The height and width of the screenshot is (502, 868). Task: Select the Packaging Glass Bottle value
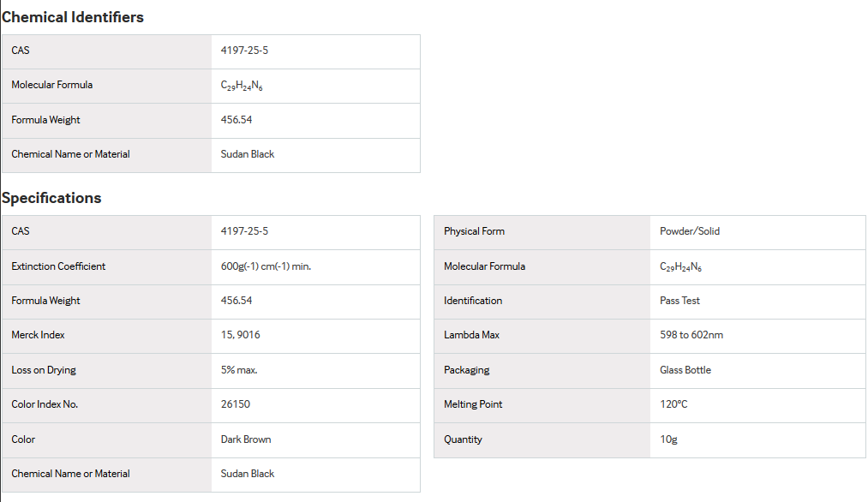[x=685, y=370]
